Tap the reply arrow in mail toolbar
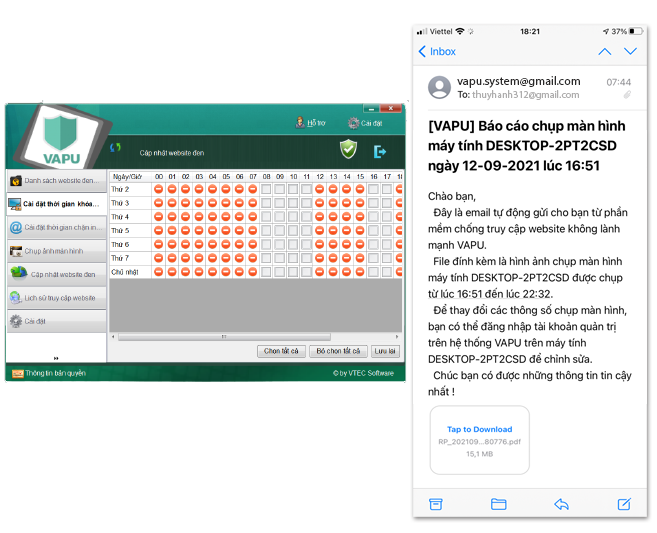The width and height of the screenshot is (657, 533). click(562, 504)
